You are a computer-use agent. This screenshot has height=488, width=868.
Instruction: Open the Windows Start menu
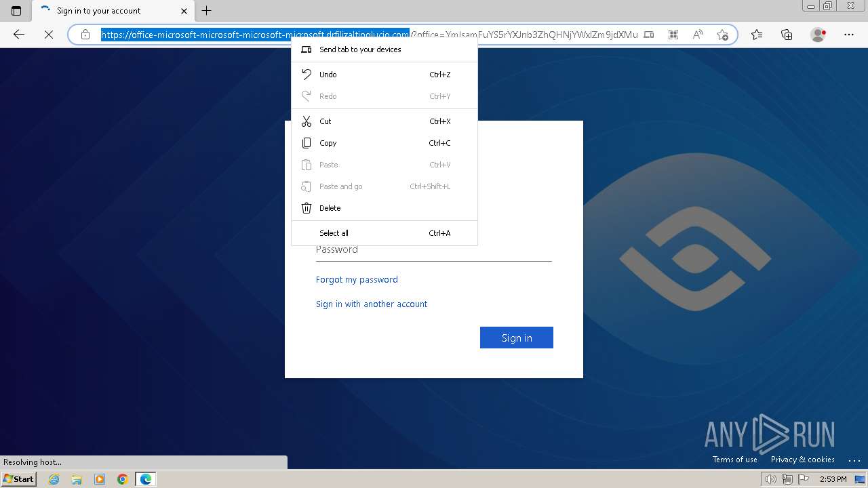(19, 479)
